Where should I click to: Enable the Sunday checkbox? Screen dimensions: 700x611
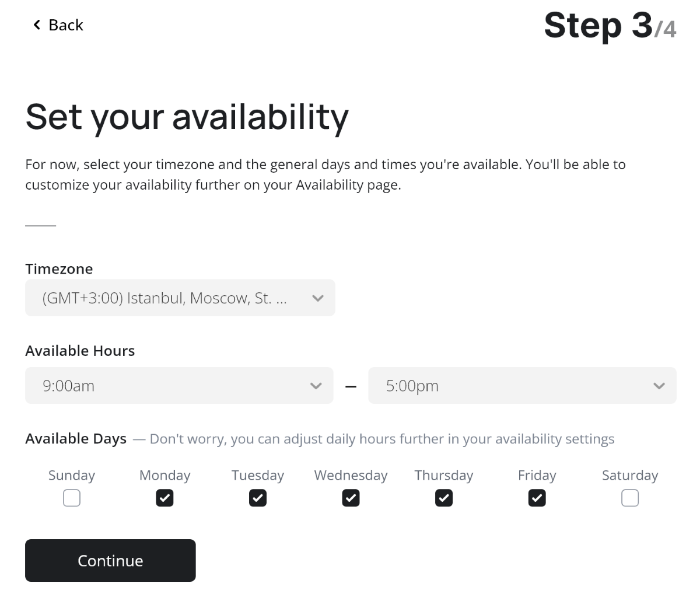tap(72, 498)
